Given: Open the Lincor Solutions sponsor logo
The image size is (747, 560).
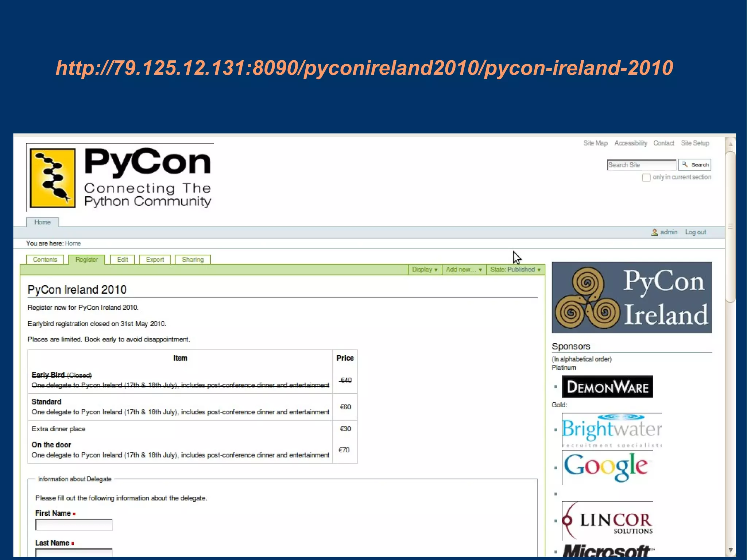Looking at the screenshot, I should [608, 521].
